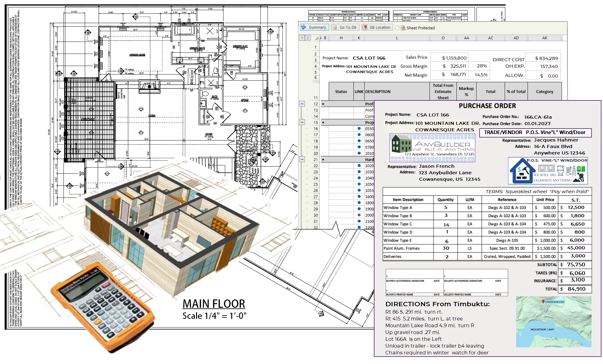The image size is (603, 364).
Task: Collapse the outline group at row 21
Action: point(302,159)
